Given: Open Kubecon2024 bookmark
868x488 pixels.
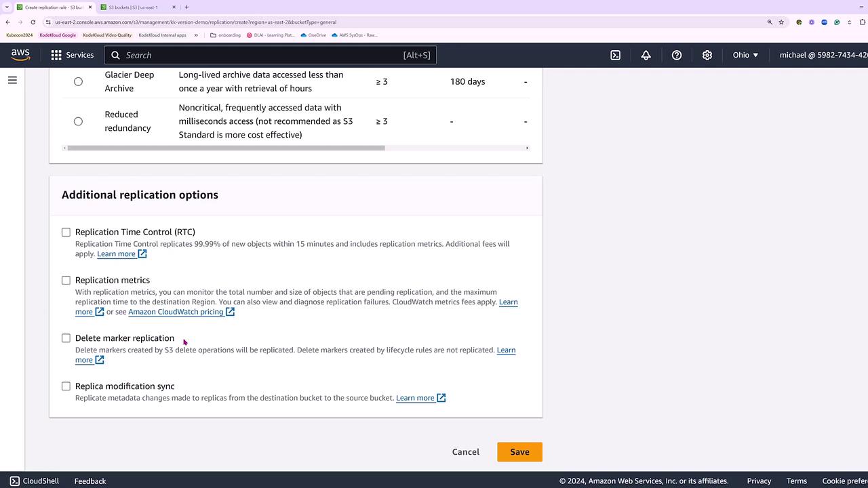Looking at the screenshot, I should coord(20,35).
